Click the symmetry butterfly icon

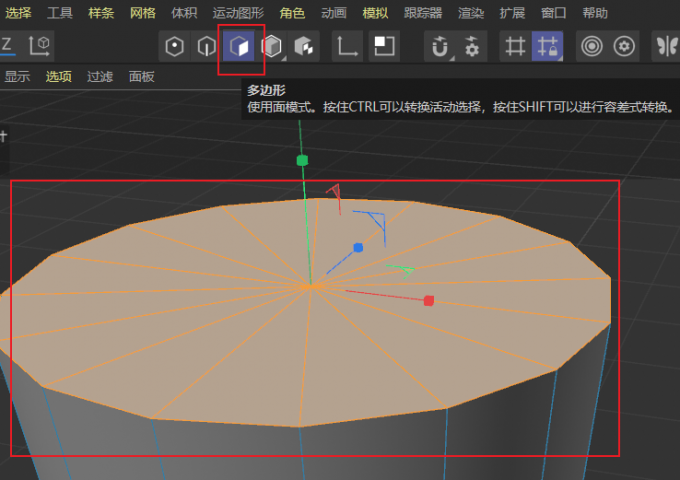(x=667, y=46)
